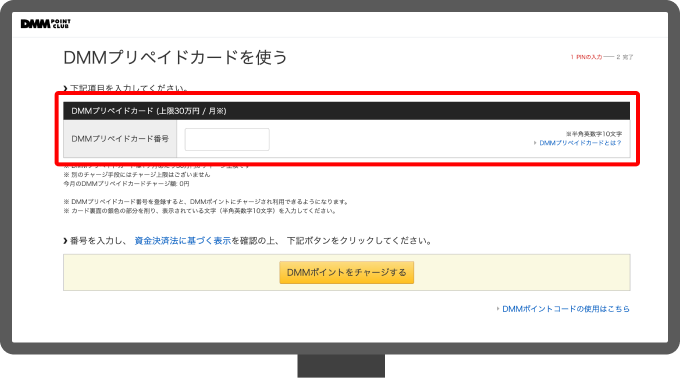The height and width of the screenshot is (378, 680).
Task: Click the DMMプリペイドカード番号 label cell
Action: point(120,139)
